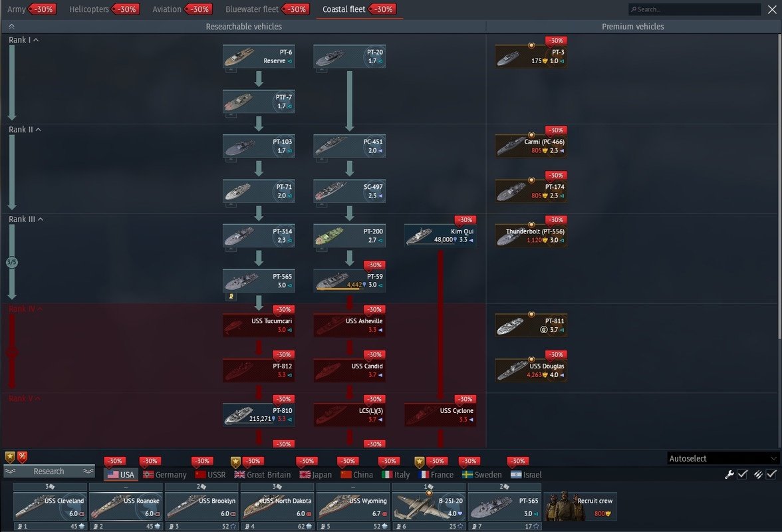Select the LCS(L)(3) vehicle
The width and height of the screenshot is (782, 532).
pyautogui.click(x=350, y=416)
